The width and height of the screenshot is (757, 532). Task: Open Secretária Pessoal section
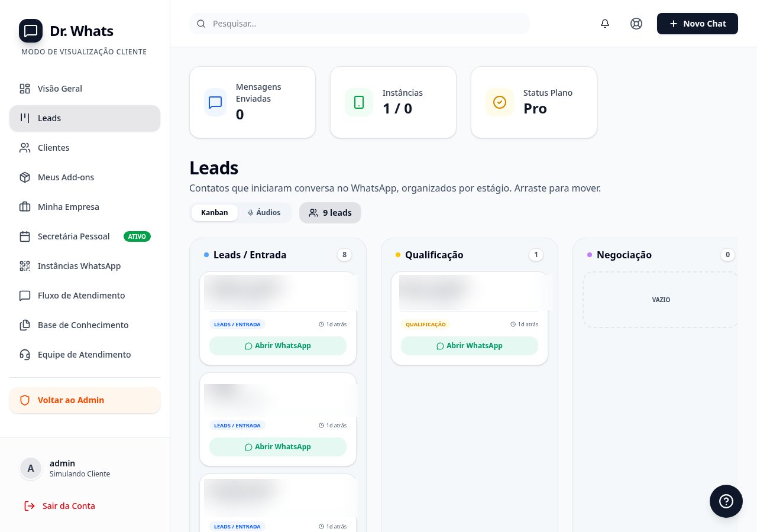pos(85,236)
